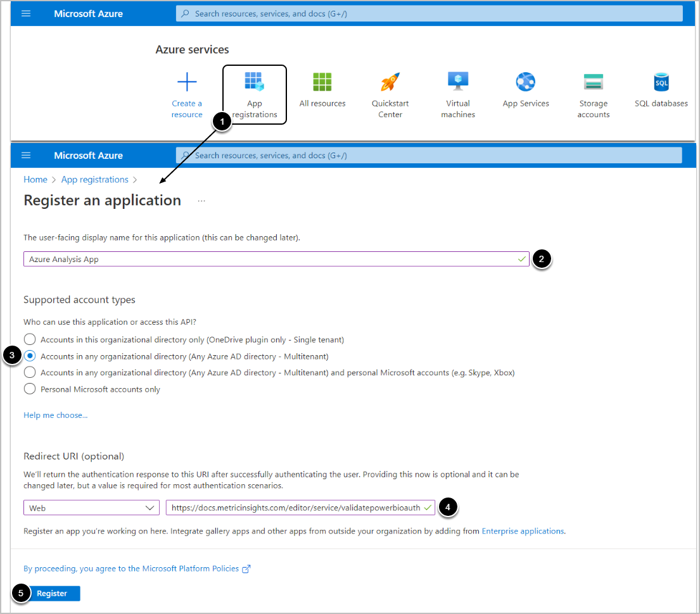Select Any Azure AD directory - Multitenant option
700x614 pixels.
coord(30,356)
